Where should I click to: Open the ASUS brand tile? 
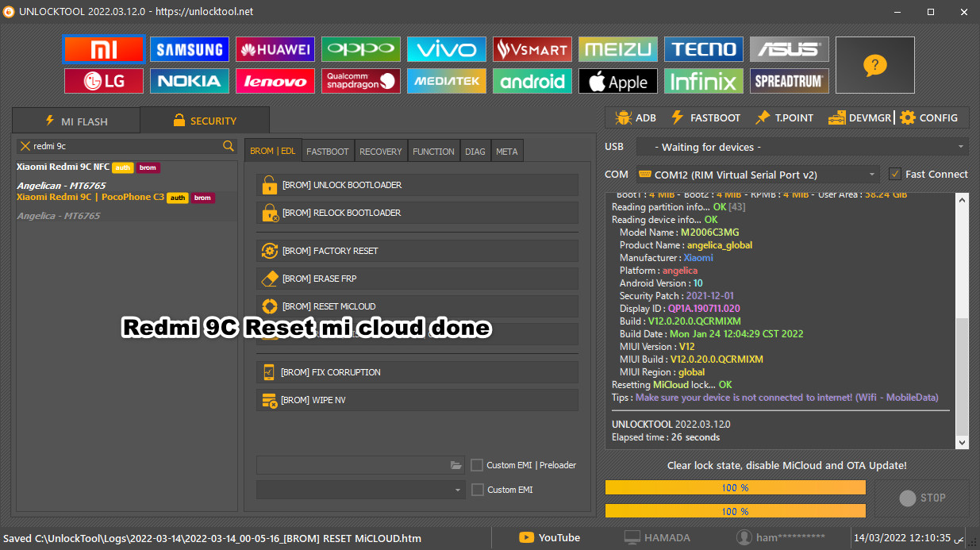point(790,49)
